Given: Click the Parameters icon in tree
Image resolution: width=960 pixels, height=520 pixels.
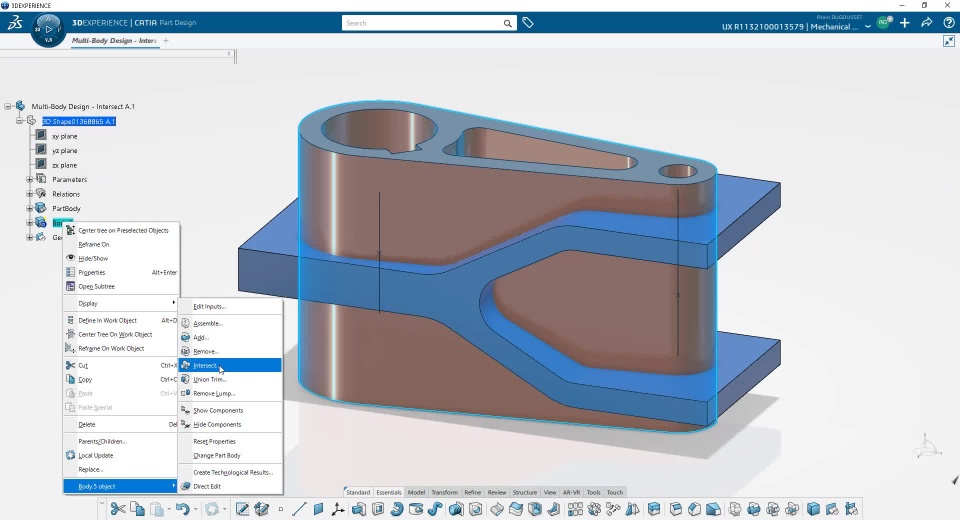Looking at the screenshot, I should 41,179.
